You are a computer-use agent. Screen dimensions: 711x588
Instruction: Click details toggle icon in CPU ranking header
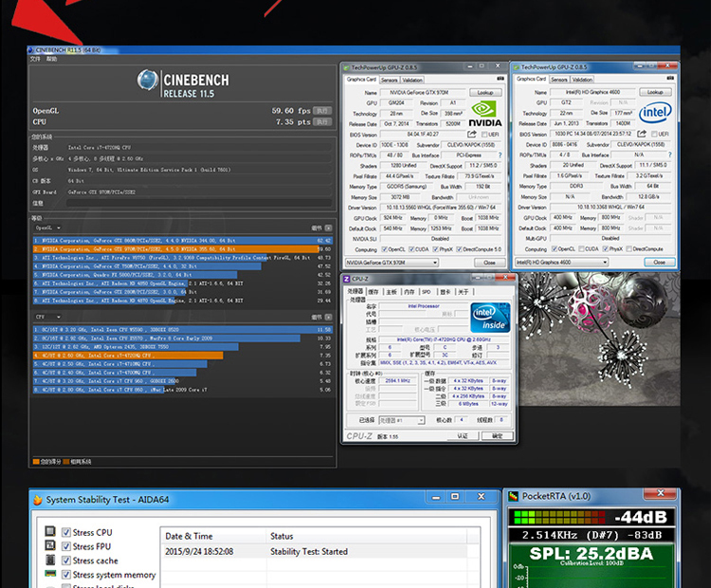[x=328, y=317]
